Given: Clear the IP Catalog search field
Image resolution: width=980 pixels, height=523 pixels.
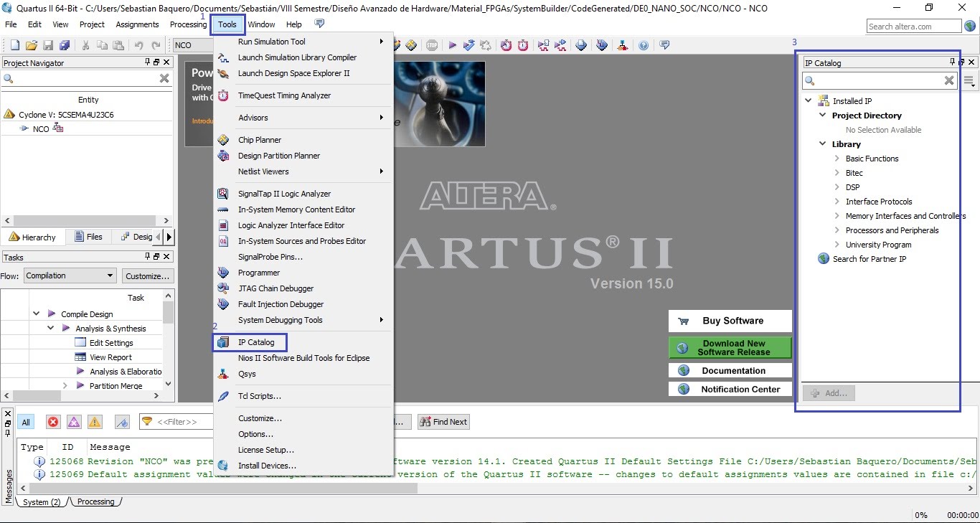Looking at the screenshot, I should [x=949, y=80].
